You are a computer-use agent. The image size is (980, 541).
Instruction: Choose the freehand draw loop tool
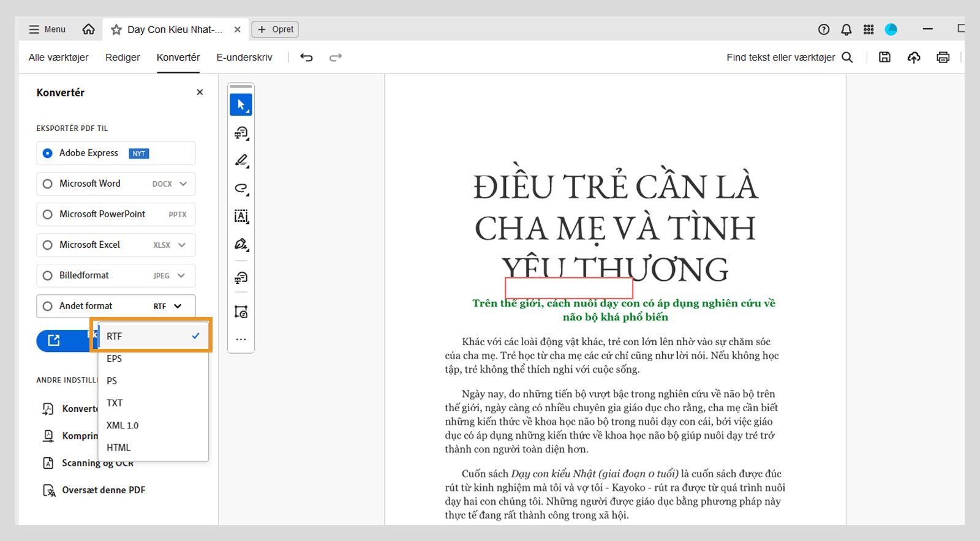[241, 188]
